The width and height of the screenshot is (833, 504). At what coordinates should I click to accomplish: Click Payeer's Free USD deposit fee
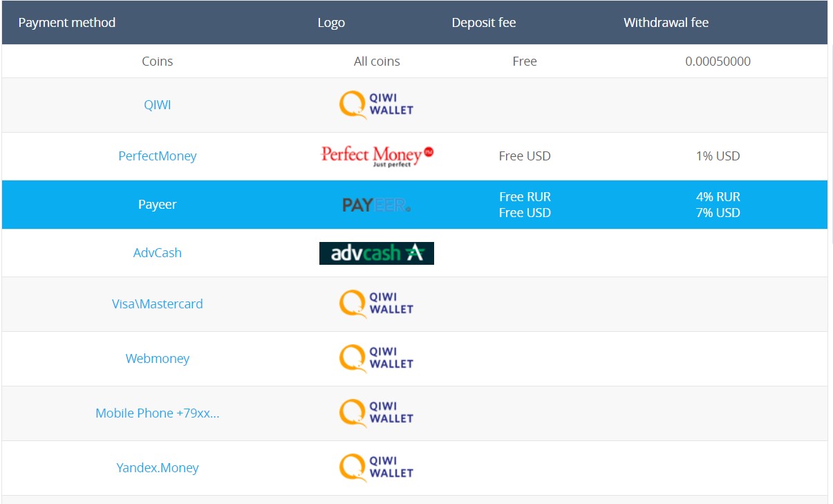[525, 213]
